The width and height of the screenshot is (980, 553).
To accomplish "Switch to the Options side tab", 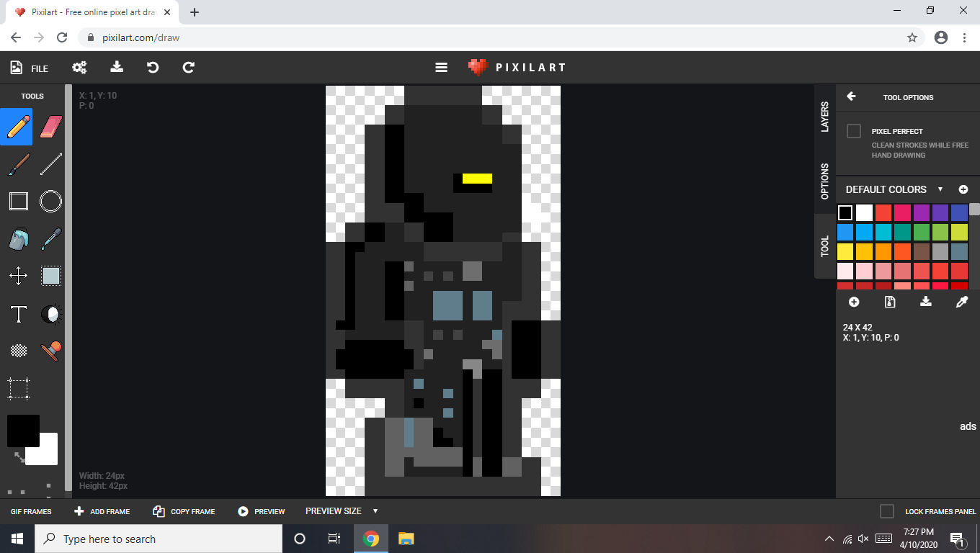I will click(x=825, y=181).
